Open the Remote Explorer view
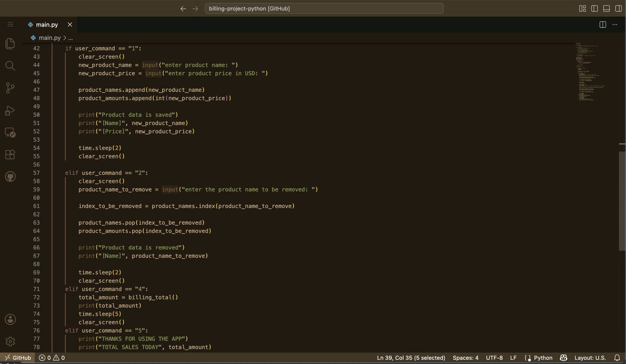The width and height of the screenshot is (626, 364). 10,132
